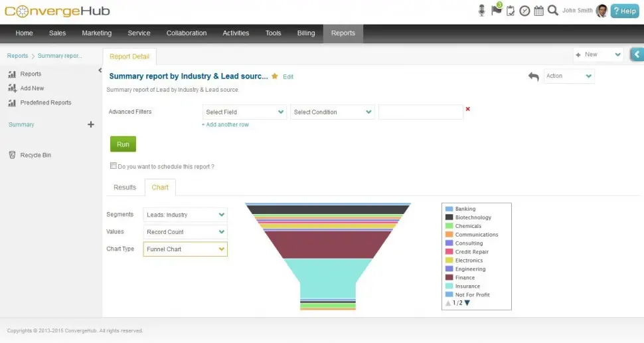The width and height of the screenshot is (644, 343).
Task: Click the Reports chart icon in sidebar
Action: pyautogui.click(x=12, y=74)
